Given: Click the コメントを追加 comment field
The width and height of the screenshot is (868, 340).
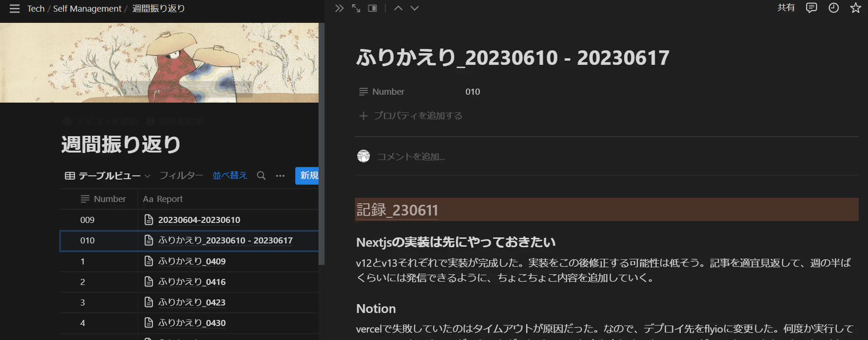Looking at the screenshot, I should 411,157.
